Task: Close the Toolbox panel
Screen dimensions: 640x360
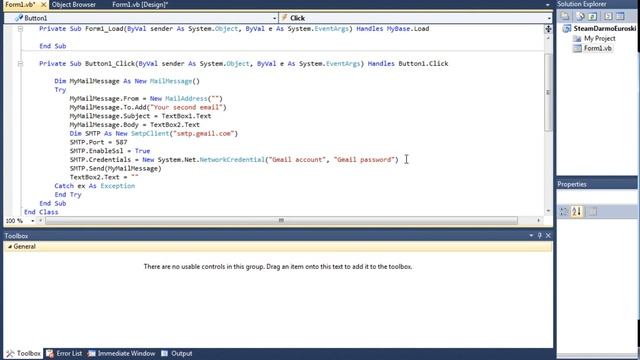Action: tap(548, 236)
